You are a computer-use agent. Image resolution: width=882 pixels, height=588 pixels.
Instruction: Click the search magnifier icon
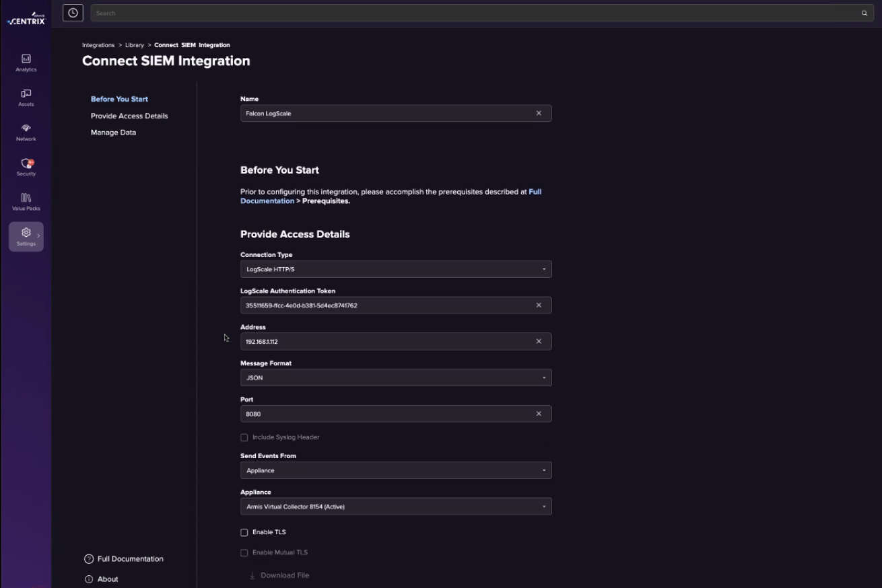tap(864, 13)
